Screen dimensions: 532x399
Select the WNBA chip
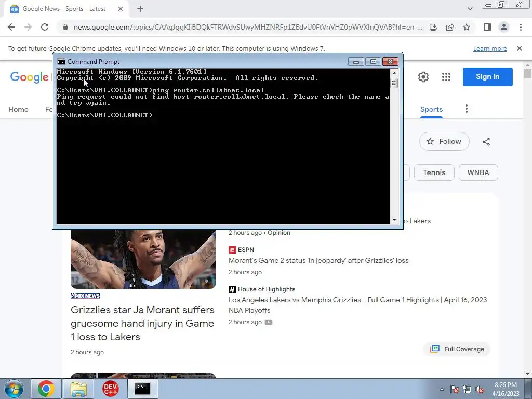point(478,172)
